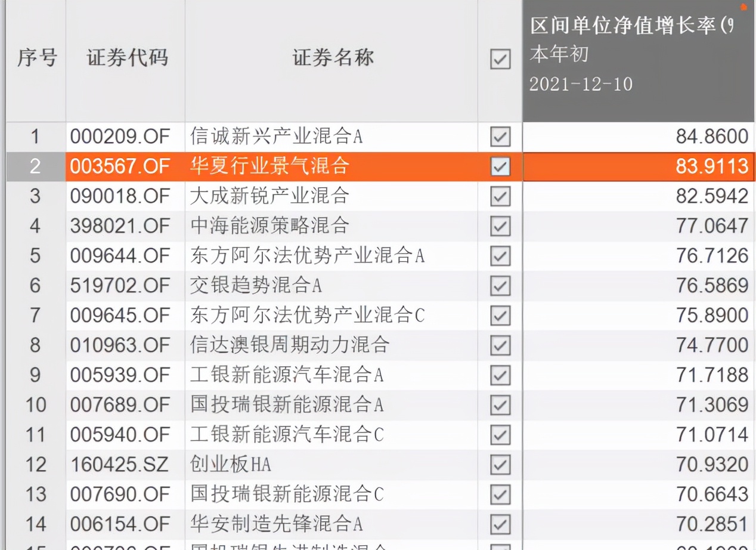The height and width of the screenshot is (550, 756).
Task: Click the code 090018.OF
Action: [120, 197]
